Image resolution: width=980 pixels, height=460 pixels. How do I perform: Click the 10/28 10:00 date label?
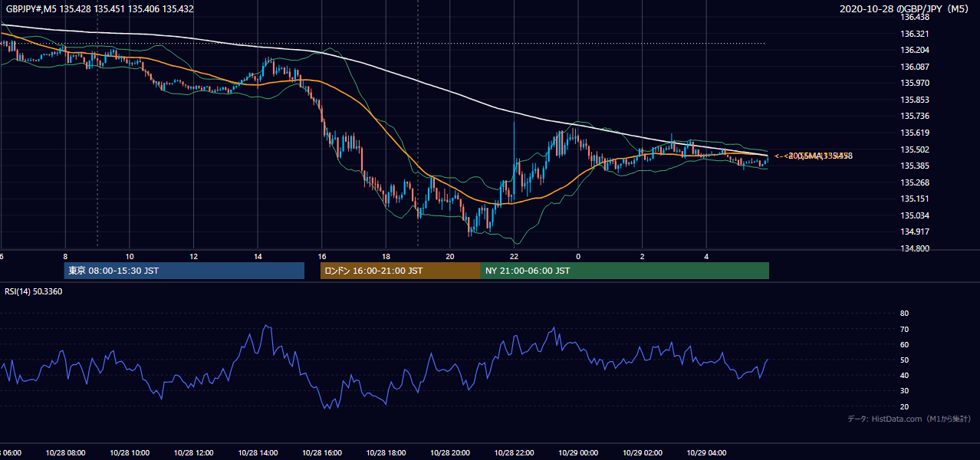click(130, 453)
